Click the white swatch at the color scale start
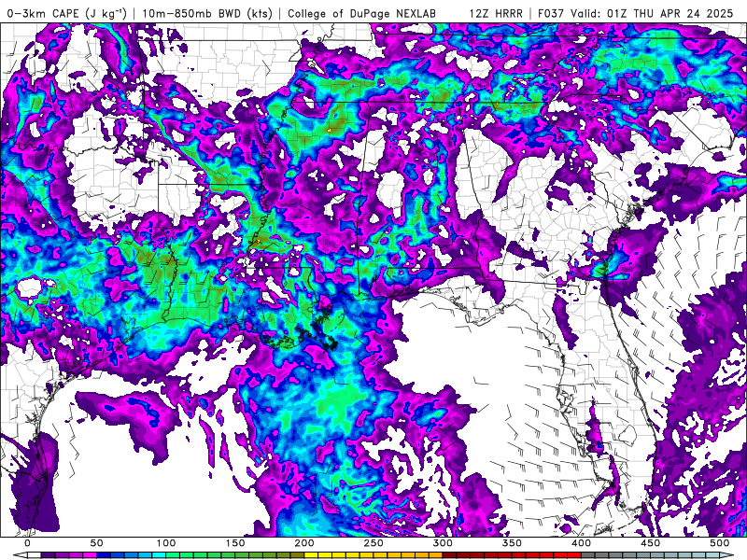 [34, 555]
